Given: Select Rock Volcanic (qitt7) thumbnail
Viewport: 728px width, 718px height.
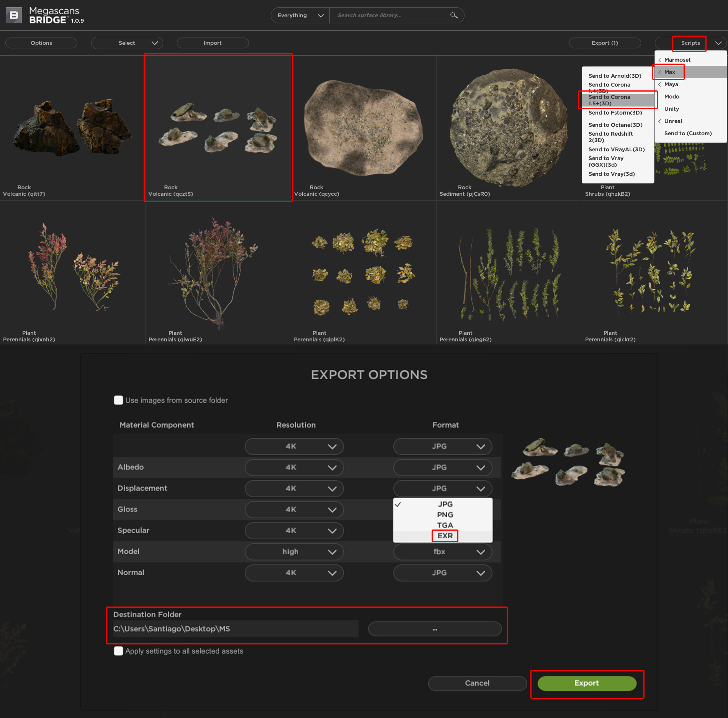Looking at the screenshot, I should (x=72, y=128).
